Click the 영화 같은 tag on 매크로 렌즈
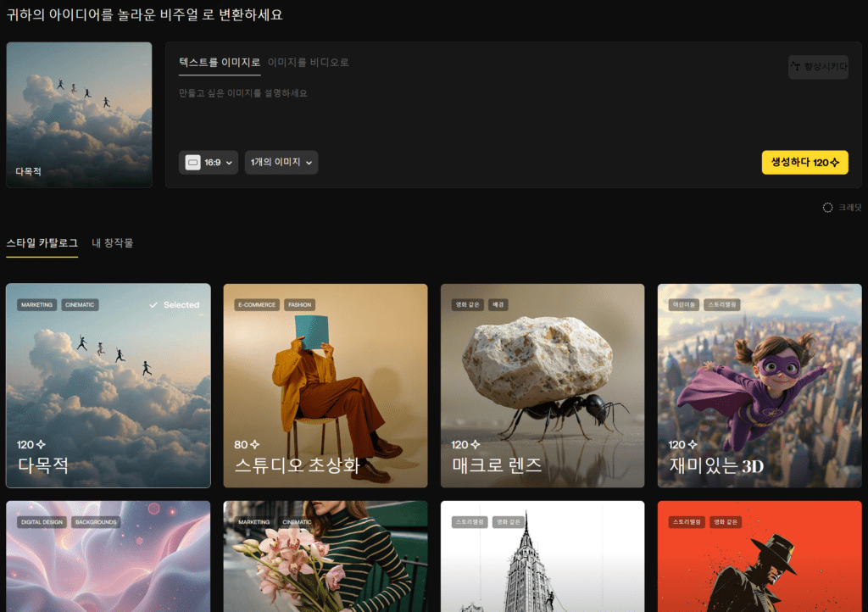 pos(468,305)
